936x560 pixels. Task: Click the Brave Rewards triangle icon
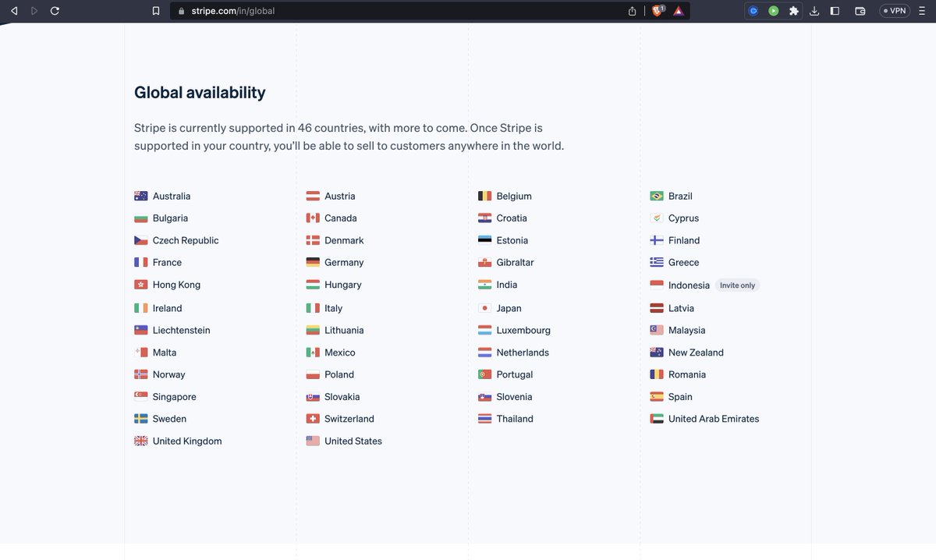click(x=679, y=11)
